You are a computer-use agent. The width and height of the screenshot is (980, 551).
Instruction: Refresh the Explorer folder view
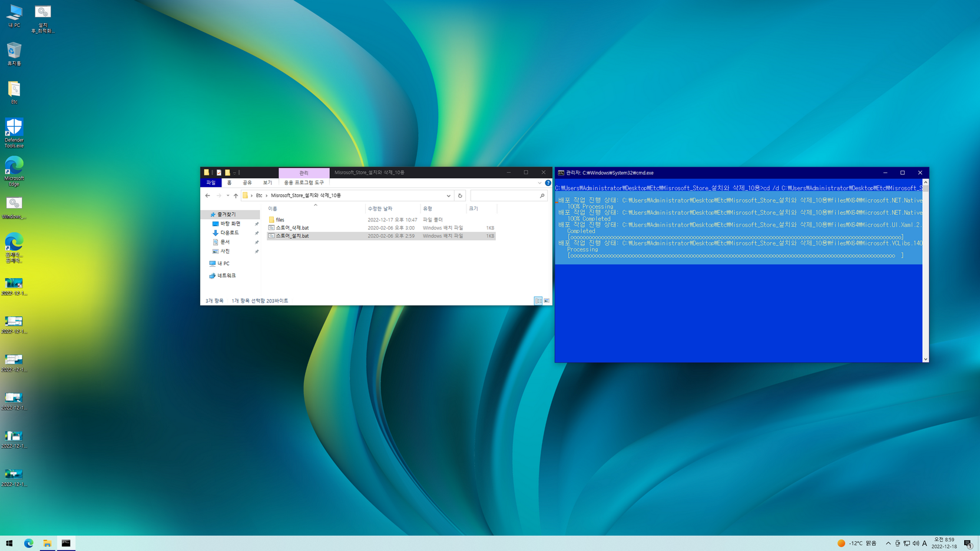(460, 195)
